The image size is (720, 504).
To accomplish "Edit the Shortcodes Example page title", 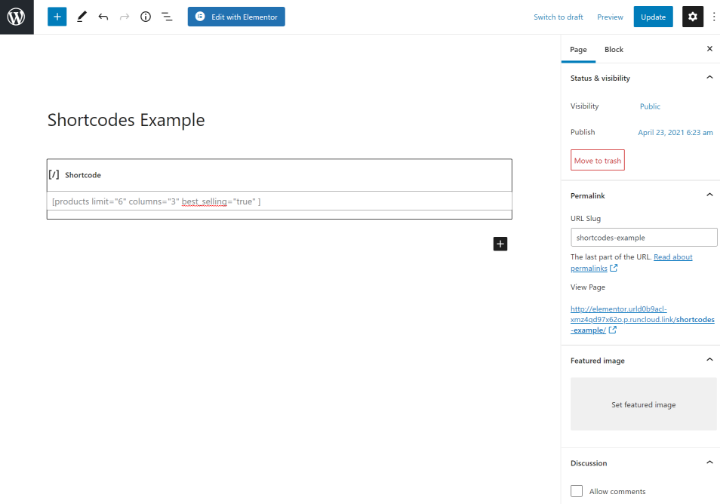I will [x=126, y=120].
